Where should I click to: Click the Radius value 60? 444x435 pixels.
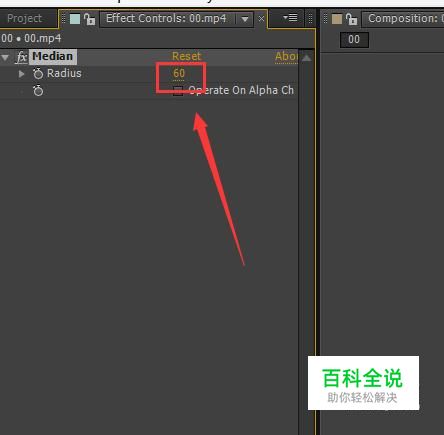(179, 73)
